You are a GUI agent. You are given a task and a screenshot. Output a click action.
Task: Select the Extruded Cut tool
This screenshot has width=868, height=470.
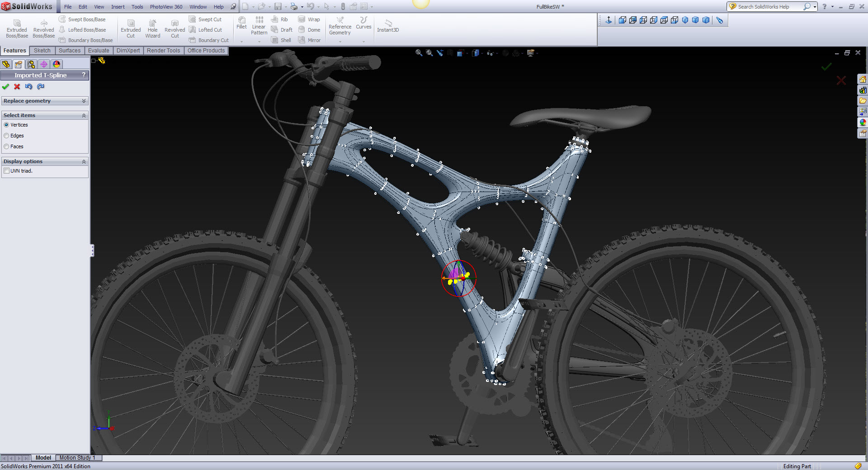pyautogui.click(x=131, y=29)
